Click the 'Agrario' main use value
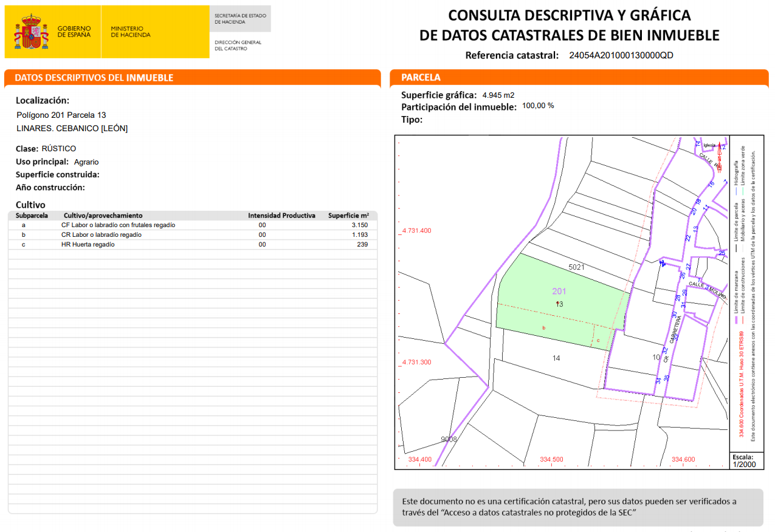Image resolution: width=775 pixels, height=532 pixels. coord(86,162)
